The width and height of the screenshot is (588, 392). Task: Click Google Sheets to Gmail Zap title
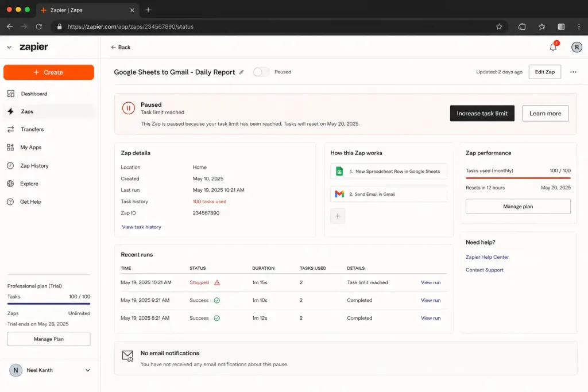pyautogui.click(x=175, y=72)
